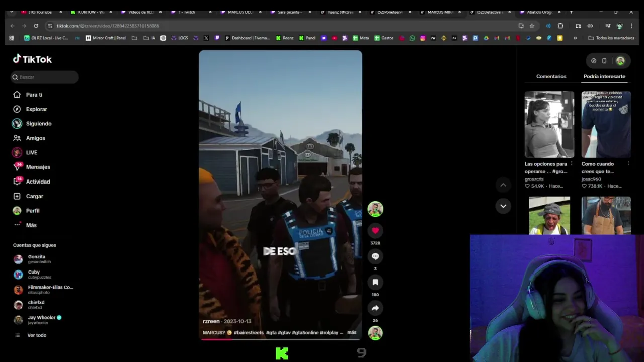Expand the caption with 'más'
Screen dimensions: 644x362
[352, 332]
